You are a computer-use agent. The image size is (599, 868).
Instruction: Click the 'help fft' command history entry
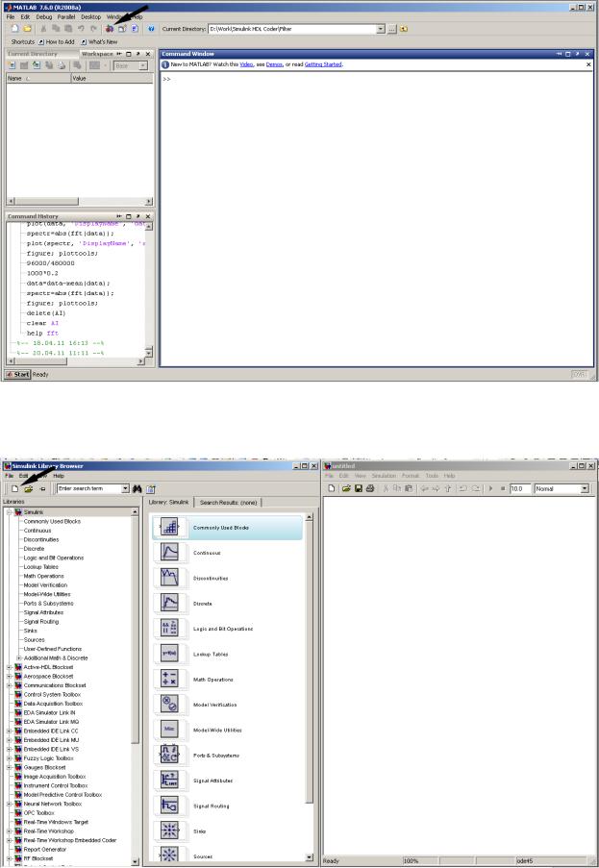tap(42, 334)
